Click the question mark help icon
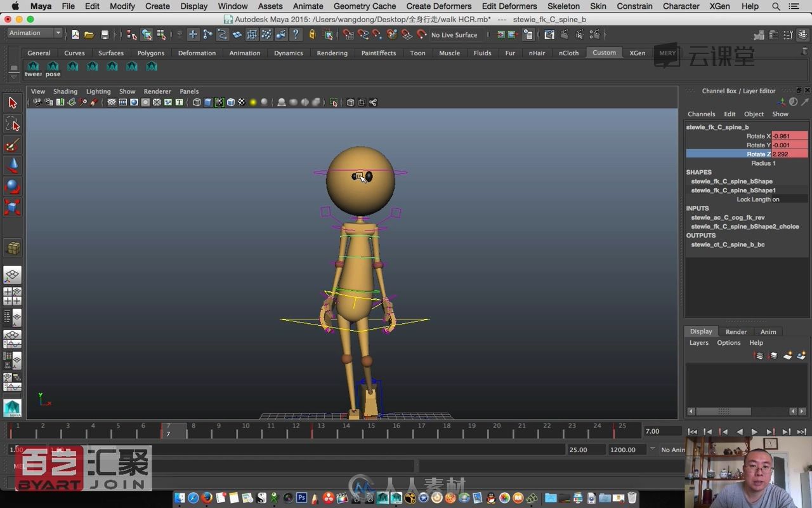 click(x=296, y=34)
